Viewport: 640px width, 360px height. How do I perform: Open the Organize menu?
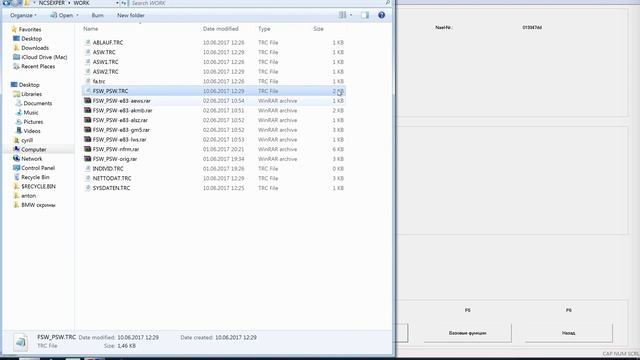(x=23, y=16)
